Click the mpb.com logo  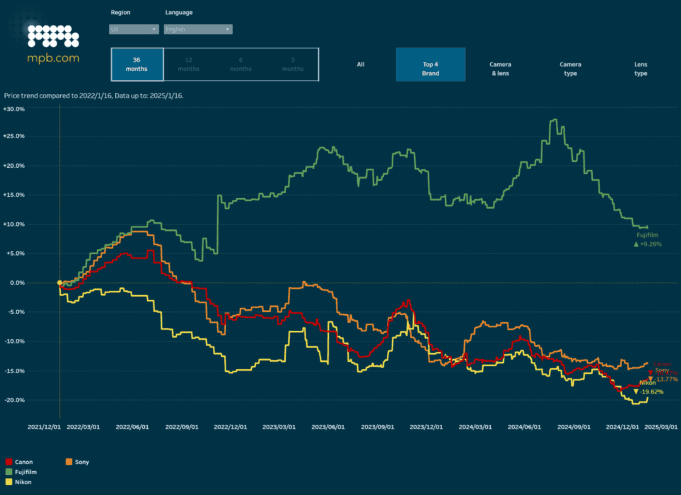[52, 43]
